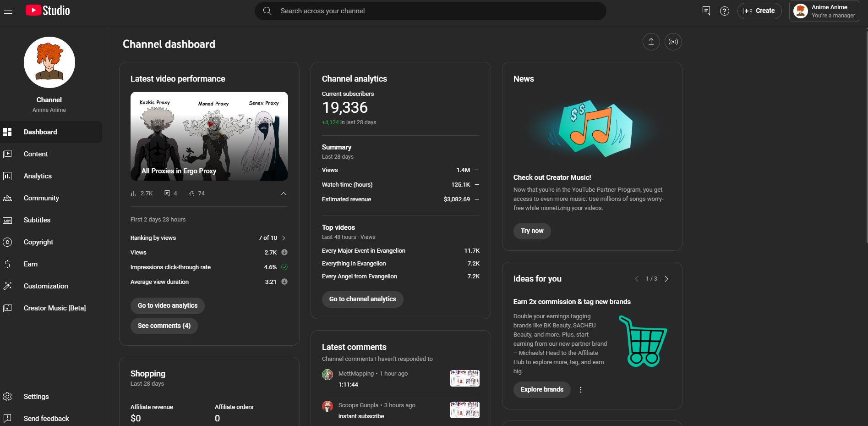Open video thumbnail beside MettMapping comment
This screenshot has width=868, height=426.
465,378
